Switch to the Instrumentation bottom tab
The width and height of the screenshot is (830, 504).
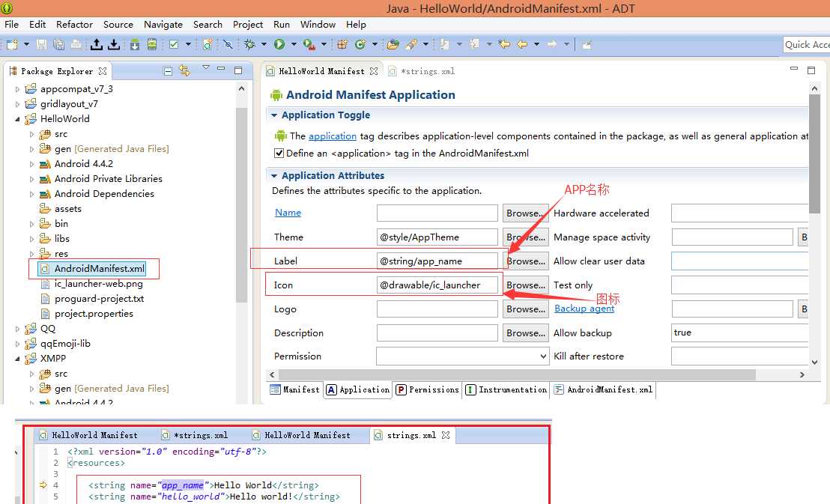point(506,389)
